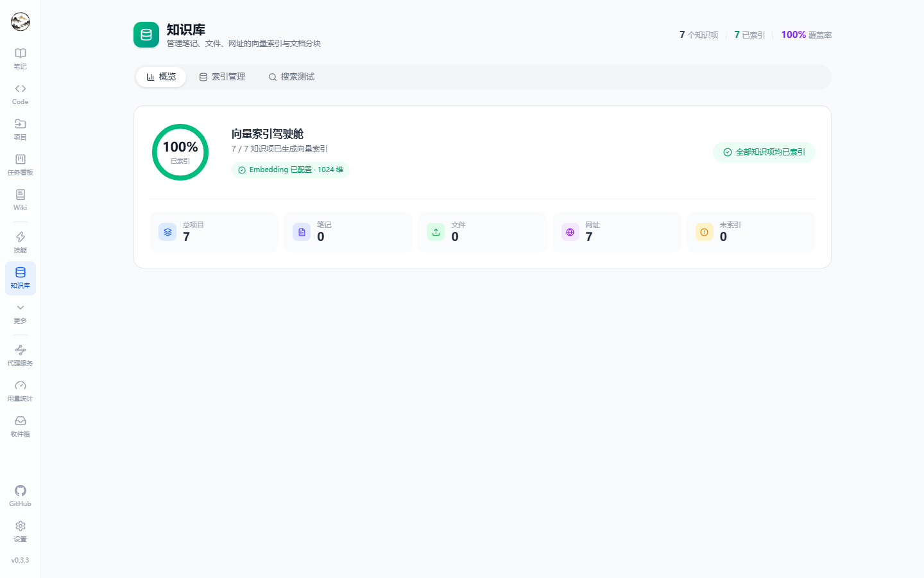Image resolution: width=924 pixels, height=578 pixels.
Task: Click the 7 个知识项 header counter
Action: point(699,35)
